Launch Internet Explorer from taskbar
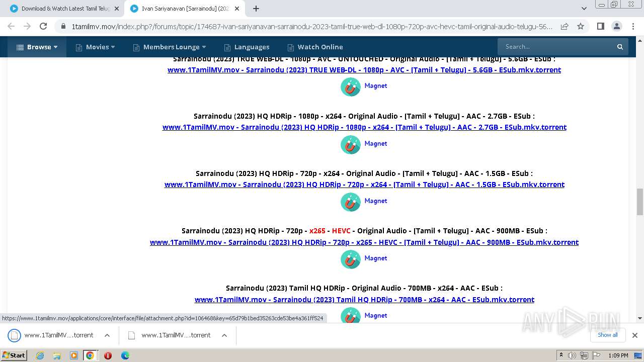Screen dimensions: 644x362 click(x=40, y=355)
